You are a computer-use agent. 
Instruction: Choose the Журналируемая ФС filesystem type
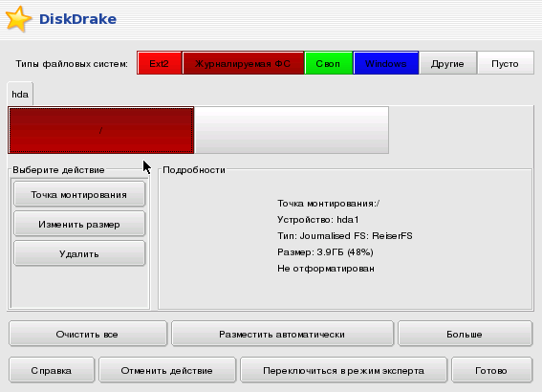[243, 63]
